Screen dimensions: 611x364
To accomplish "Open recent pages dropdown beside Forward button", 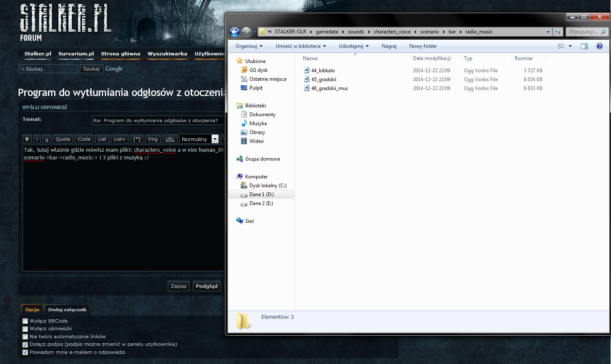I will (x=255, y=32).
